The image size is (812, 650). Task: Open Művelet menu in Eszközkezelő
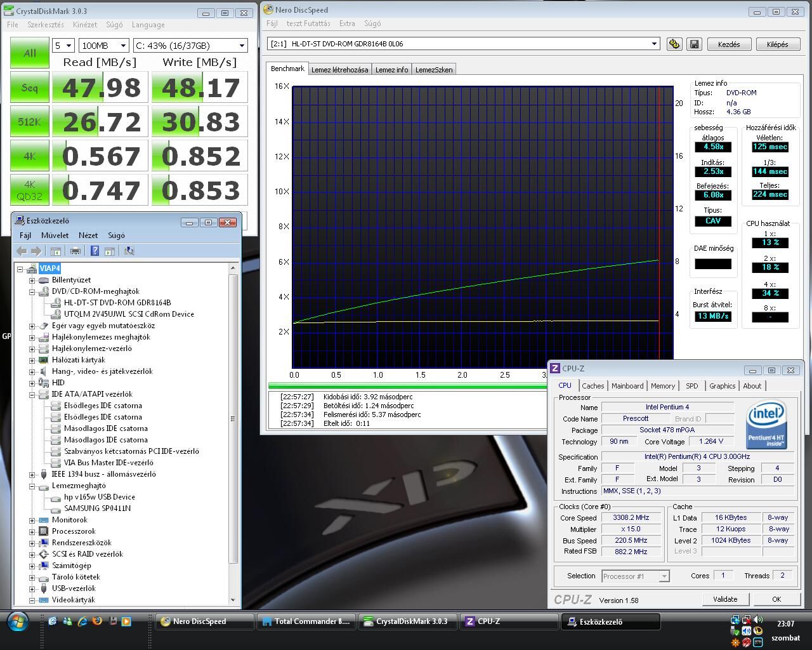(55, 235)
